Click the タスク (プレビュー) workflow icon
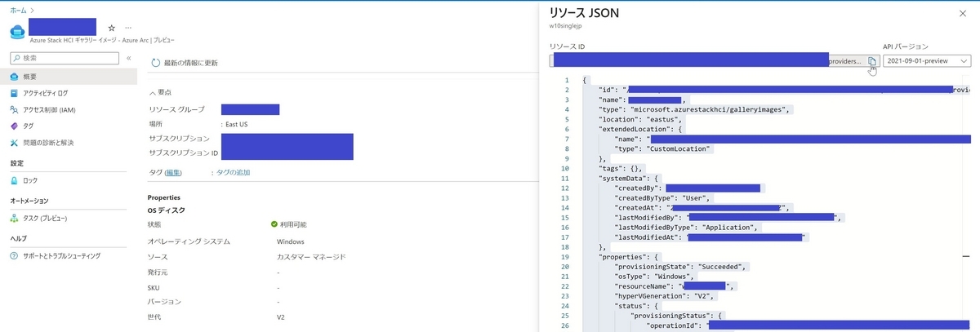Viewport: 980px width, 332px height. coord(14,219)
